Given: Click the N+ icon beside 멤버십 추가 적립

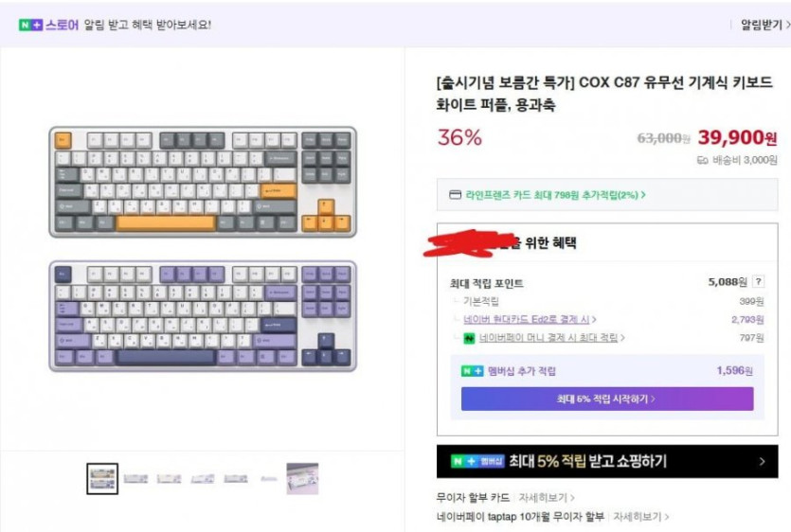Looking at the screenshot, I should coord(472,371).
